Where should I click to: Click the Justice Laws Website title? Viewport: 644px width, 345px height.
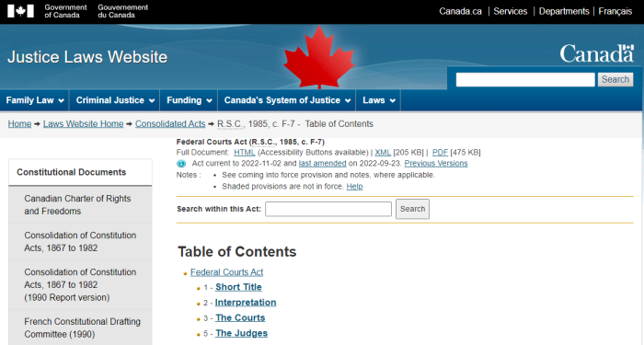coord(87,57)
